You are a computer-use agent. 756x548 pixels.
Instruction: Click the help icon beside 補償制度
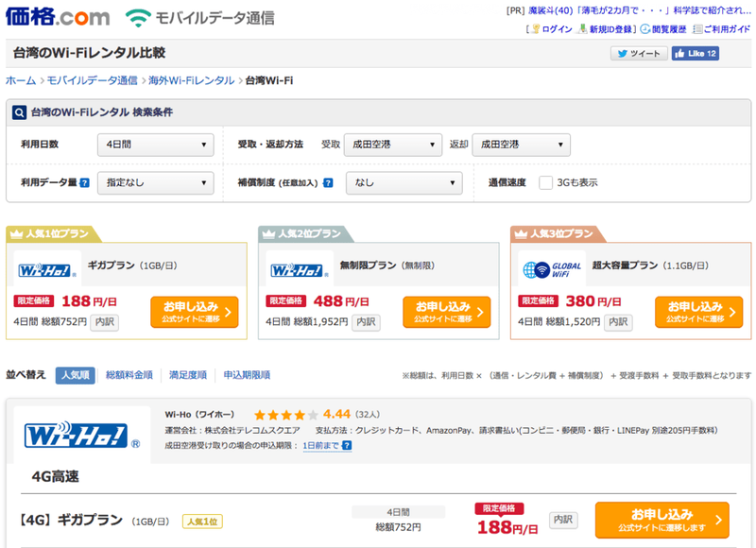[x=328, y=182]
